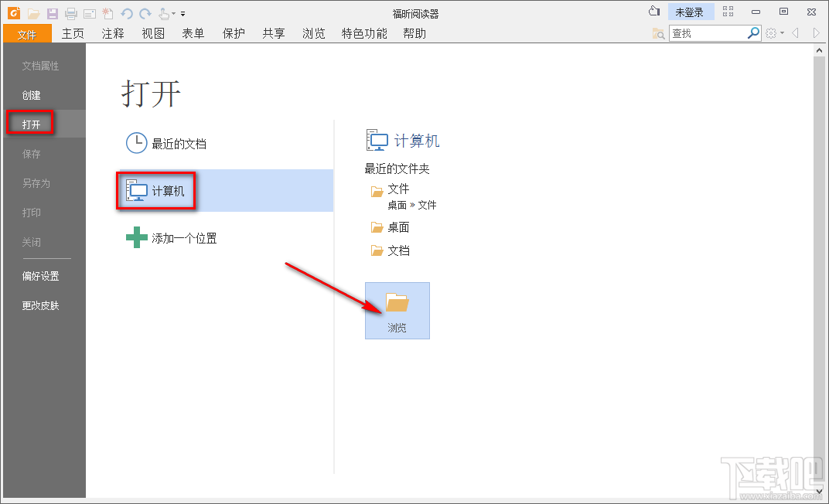Click the email document icon

coord(88,12)
